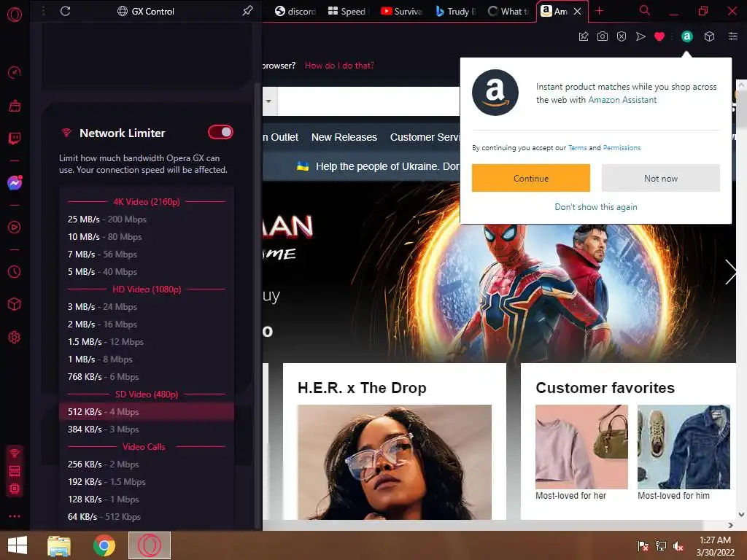
Task: Switch to the Surviva YouTube tab
Action: [x=401, y=11]
